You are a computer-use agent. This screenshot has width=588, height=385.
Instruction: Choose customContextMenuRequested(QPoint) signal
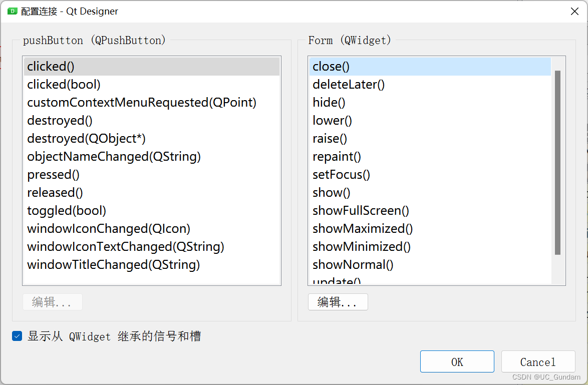pos(151,102)
